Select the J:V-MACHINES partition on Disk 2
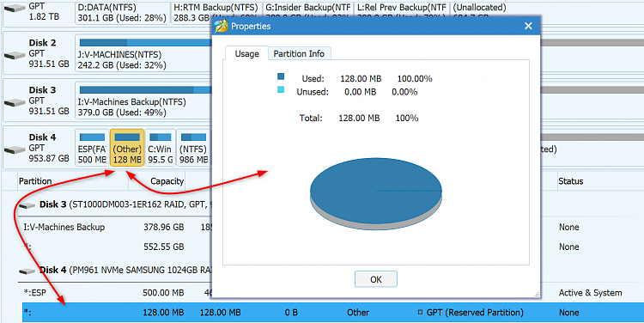Viewport: 644px width, 323px height. 143,53
